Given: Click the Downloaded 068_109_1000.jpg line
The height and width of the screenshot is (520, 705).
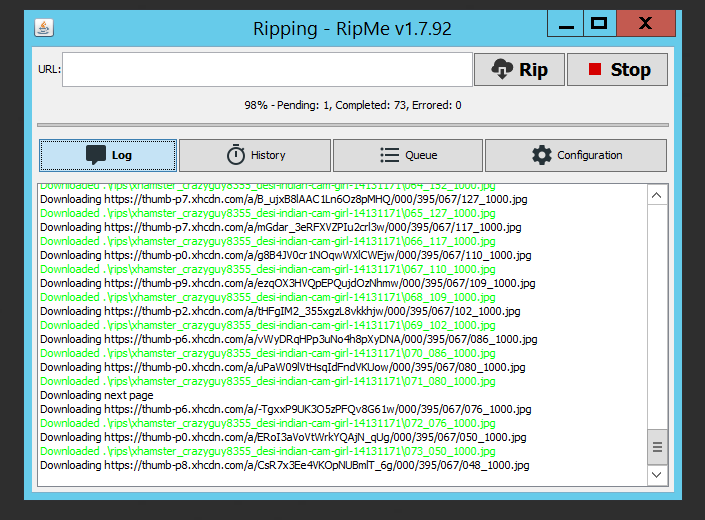Looking at the screenshot, I should 268,298.
